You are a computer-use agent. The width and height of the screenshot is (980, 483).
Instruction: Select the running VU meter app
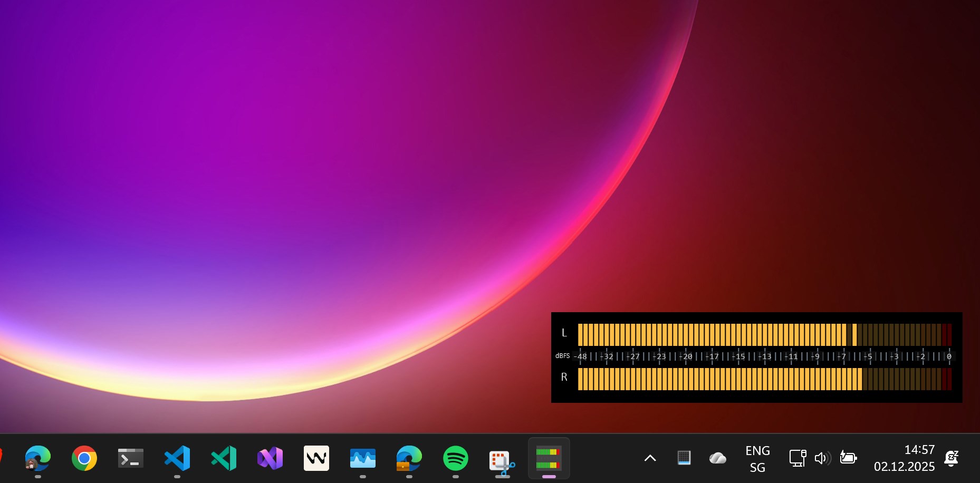pos(548,458)
